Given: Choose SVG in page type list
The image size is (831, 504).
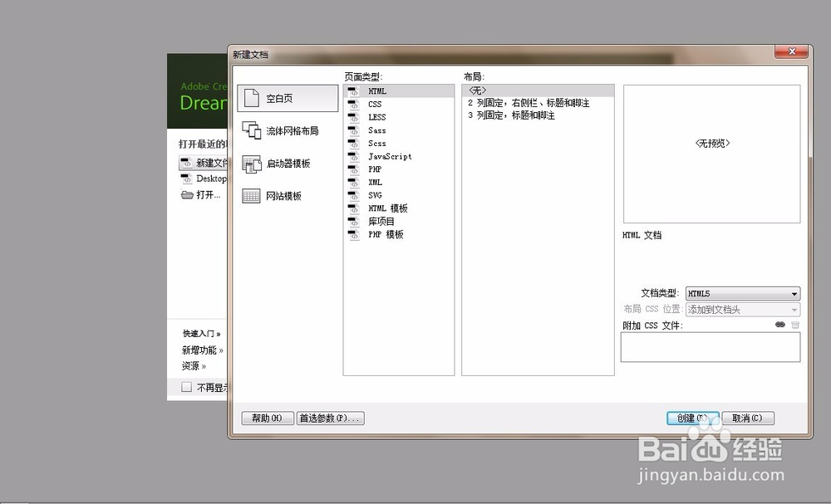Looking at the screenshot, I should (399, 195).
